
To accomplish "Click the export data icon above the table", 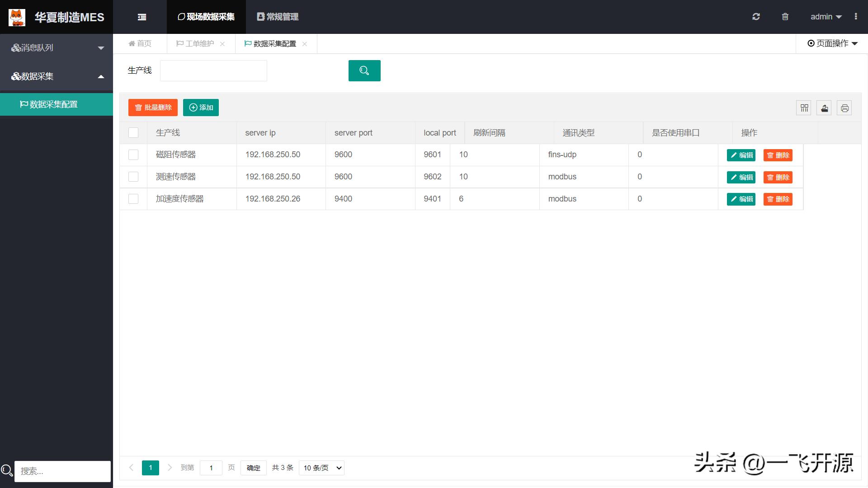I will coord(824,108).
